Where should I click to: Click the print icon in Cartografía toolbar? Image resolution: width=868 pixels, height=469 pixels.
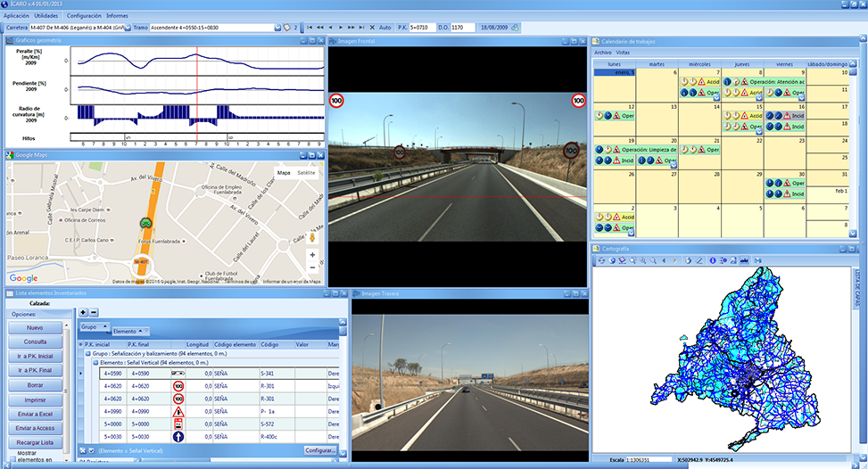coord(757,260)
